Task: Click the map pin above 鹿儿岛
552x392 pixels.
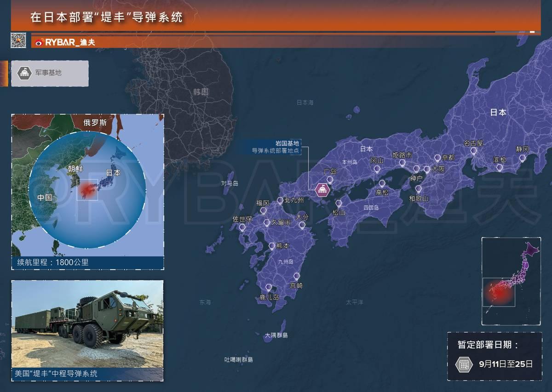Action: click(269, 288)
